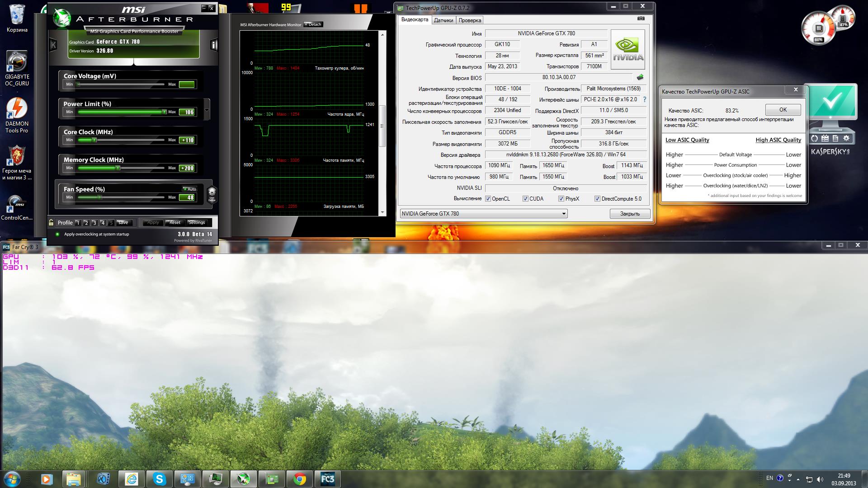
Task: Open Google Chrome from the taskbar
Action: tap(299, 479)
